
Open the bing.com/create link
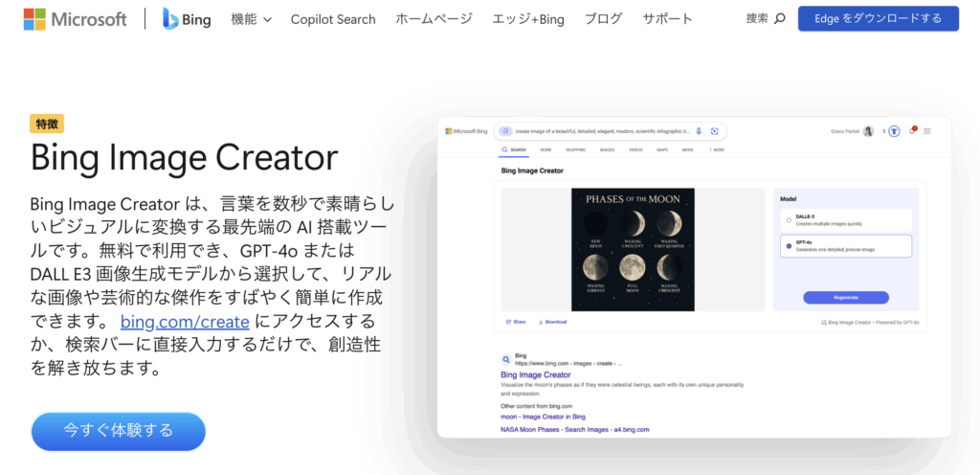point(185,322)
